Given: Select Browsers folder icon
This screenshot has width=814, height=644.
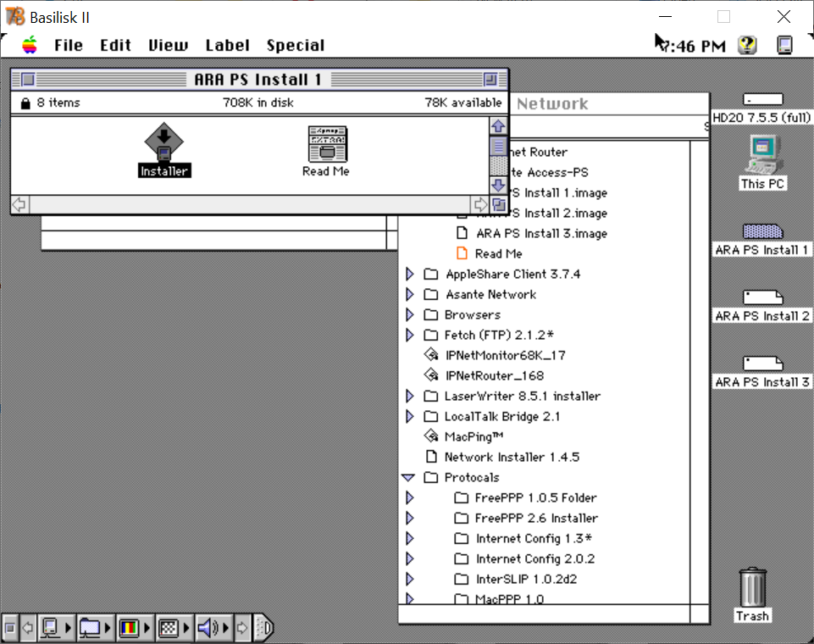Looking at the screenshot, I should click(431, 314).
